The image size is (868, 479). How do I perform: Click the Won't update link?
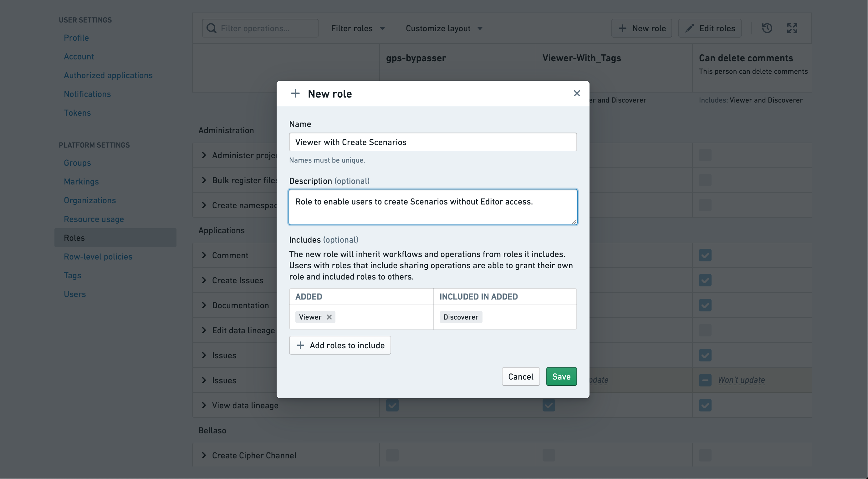[x=741, y=380]
